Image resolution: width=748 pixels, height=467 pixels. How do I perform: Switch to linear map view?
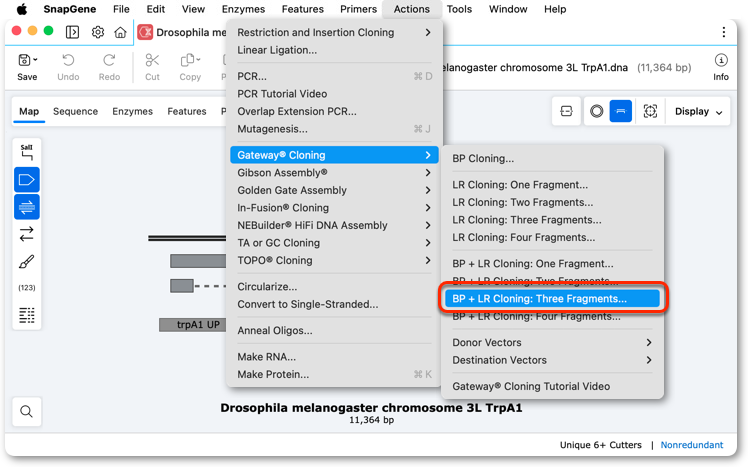coord(621,111)
